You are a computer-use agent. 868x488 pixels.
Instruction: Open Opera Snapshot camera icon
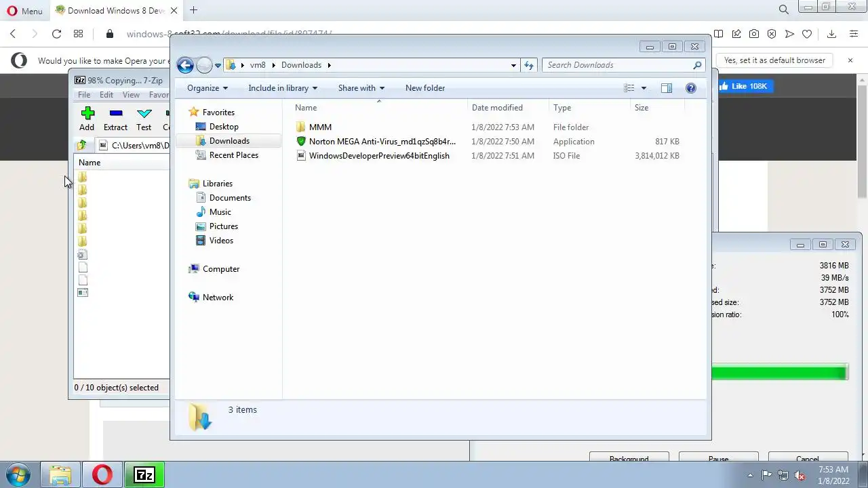click(x=754, y=34)
